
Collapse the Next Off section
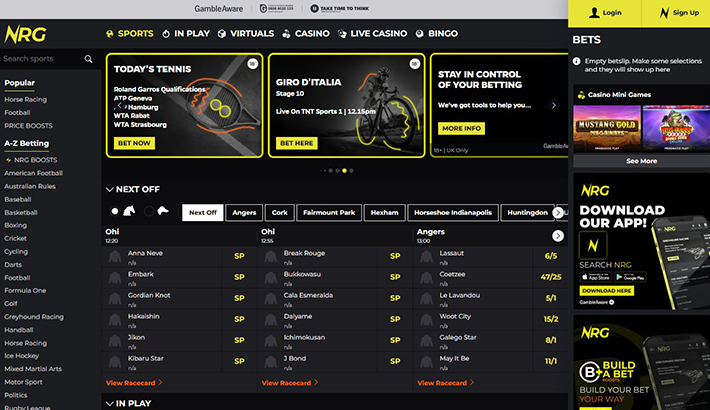[109, 189]
